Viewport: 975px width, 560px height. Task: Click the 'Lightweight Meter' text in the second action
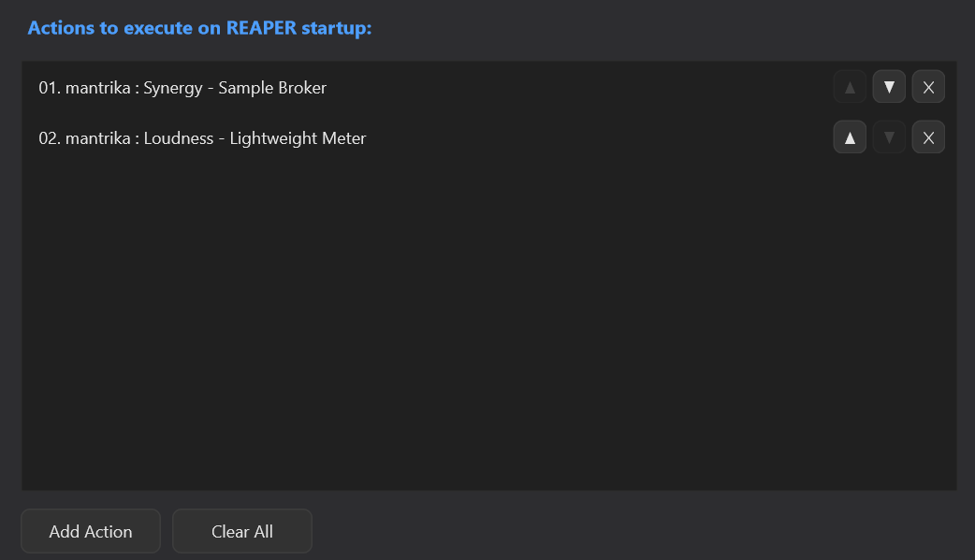298,138
